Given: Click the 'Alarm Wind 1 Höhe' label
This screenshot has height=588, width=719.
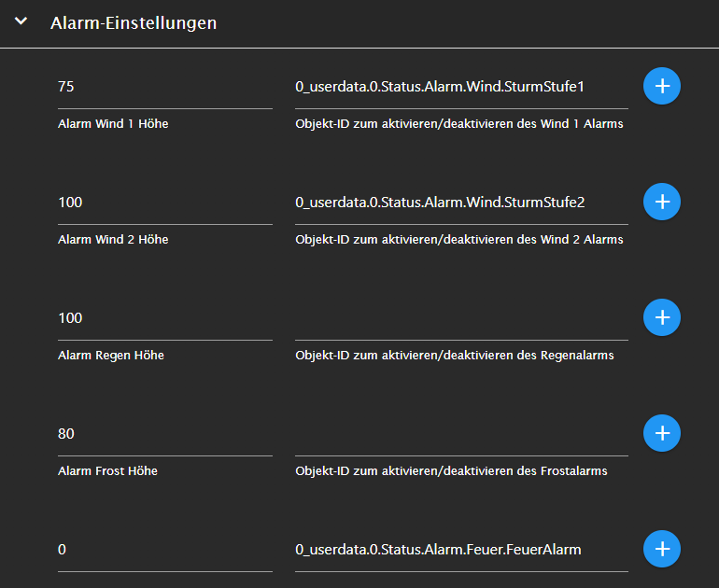Looking at the screenshot, I should (113, 123).
